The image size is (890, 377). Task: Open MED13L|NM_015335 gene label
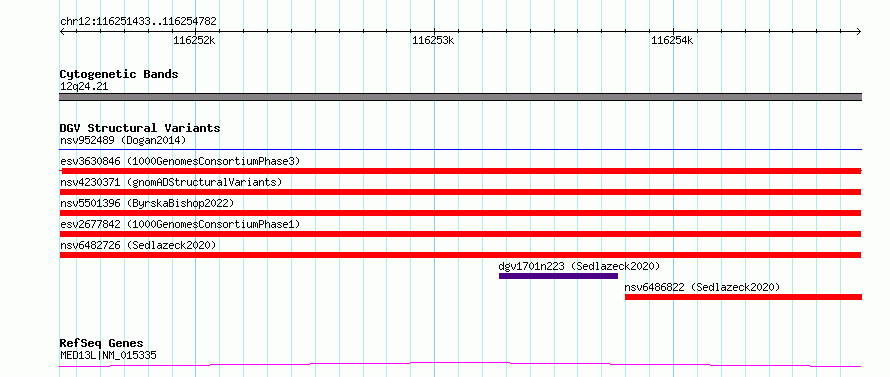click(108, 356)
